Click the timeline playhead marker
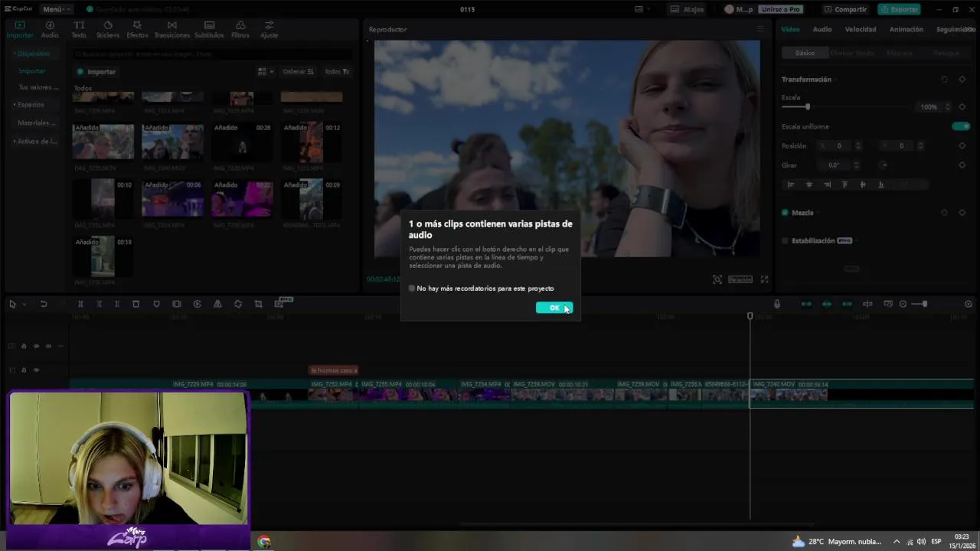 [750, 316]
